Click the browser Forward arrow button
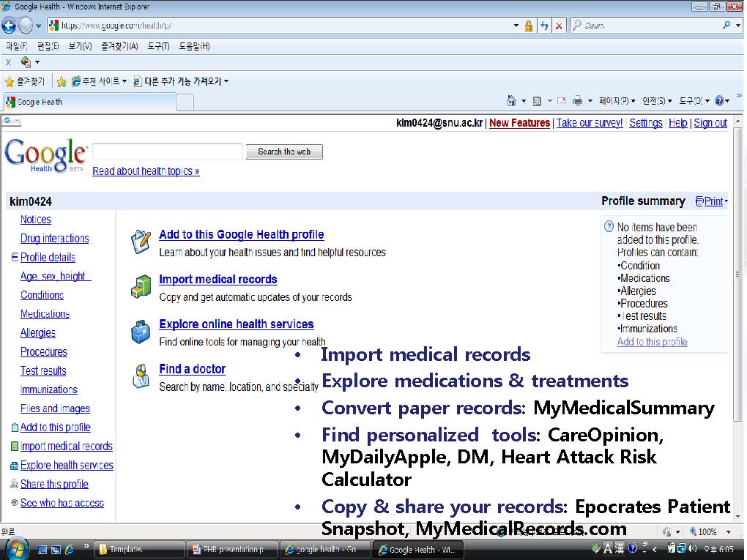 25,26
